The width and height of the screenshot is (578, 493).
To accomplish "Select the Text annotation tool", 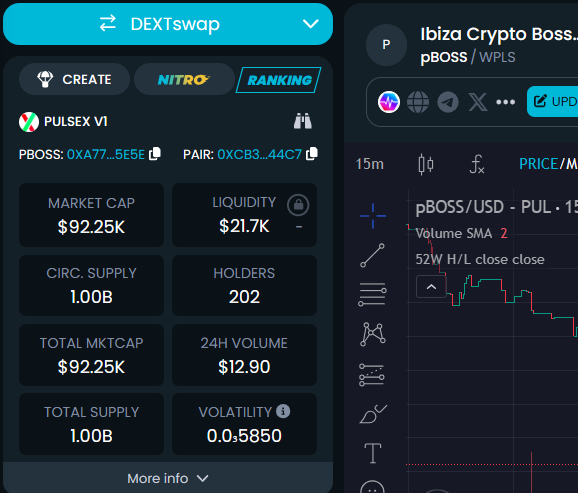I will [373, 453].
